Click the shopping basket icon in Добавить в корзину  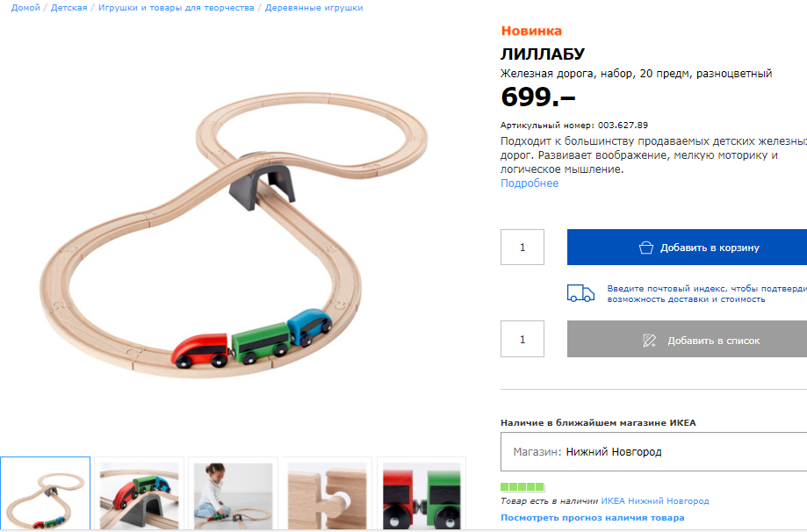(646, 248)
